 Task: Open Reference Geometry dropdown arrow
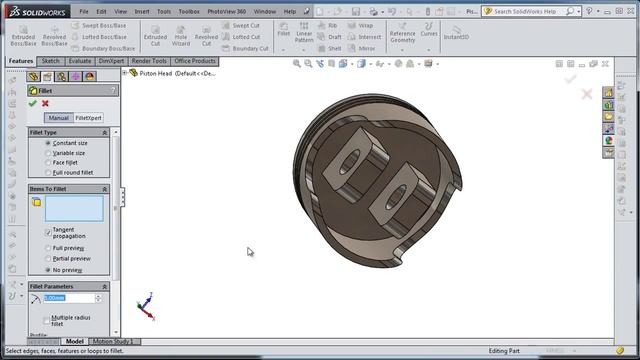click(402, 50)
